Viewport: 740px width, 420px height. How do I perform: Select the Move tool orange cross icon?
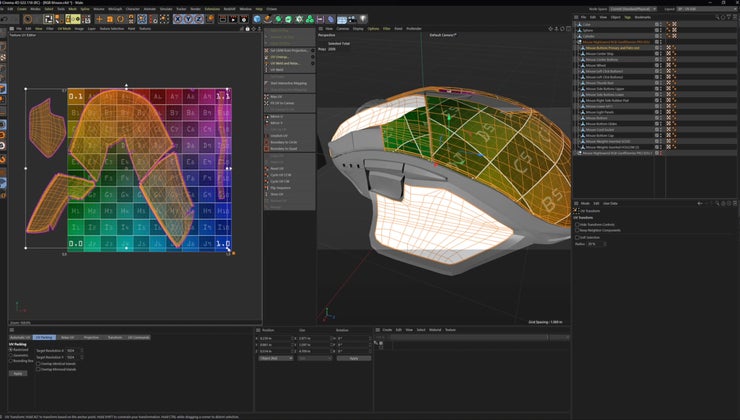click(x=99, y=19)
